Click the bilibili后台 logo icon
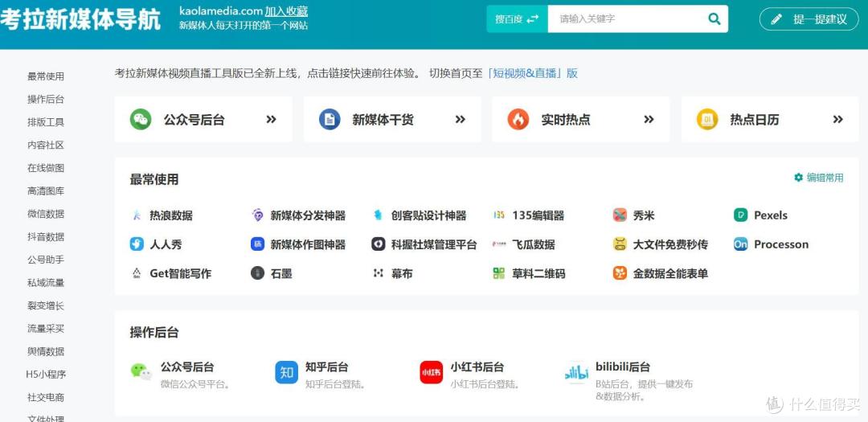 576,373
